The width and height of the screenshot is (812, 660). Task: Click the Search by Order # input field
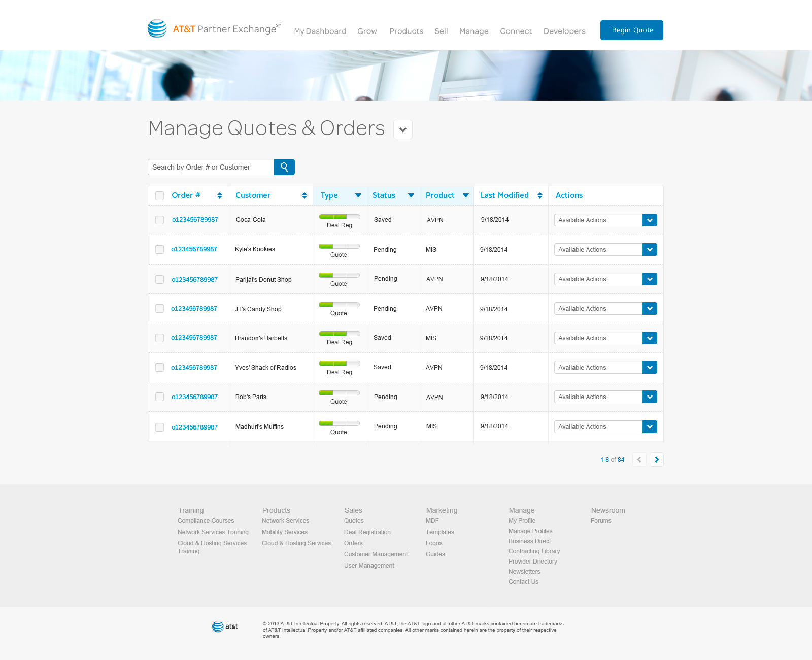point(211,167)
